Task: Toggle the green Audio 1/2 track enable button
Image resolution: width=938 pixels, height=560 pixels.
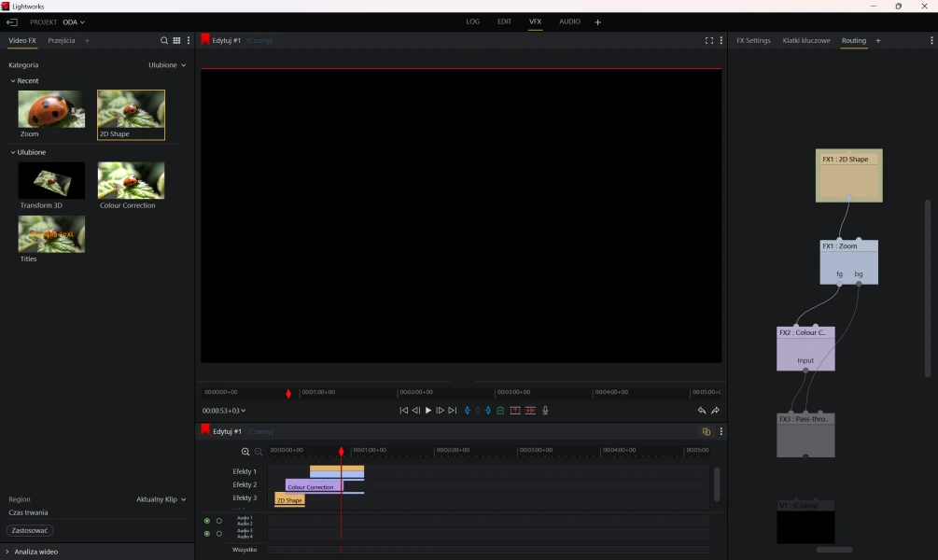Action: pos(207,521)
